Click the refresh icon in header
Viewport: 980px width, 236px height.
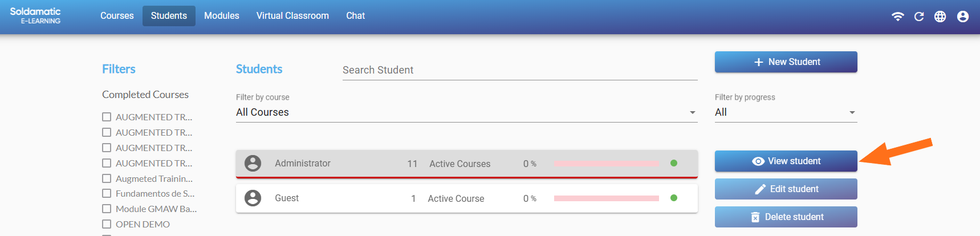point(919,17)
